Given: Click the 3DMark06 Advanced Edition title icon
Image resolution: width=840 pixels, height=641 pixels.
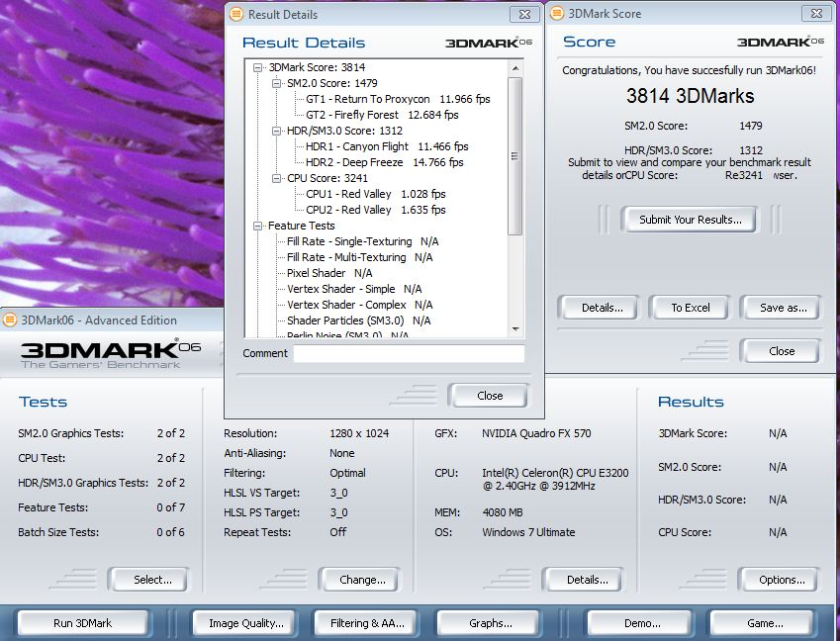Looking at the screenshot, I should click(x=10, y=320).
